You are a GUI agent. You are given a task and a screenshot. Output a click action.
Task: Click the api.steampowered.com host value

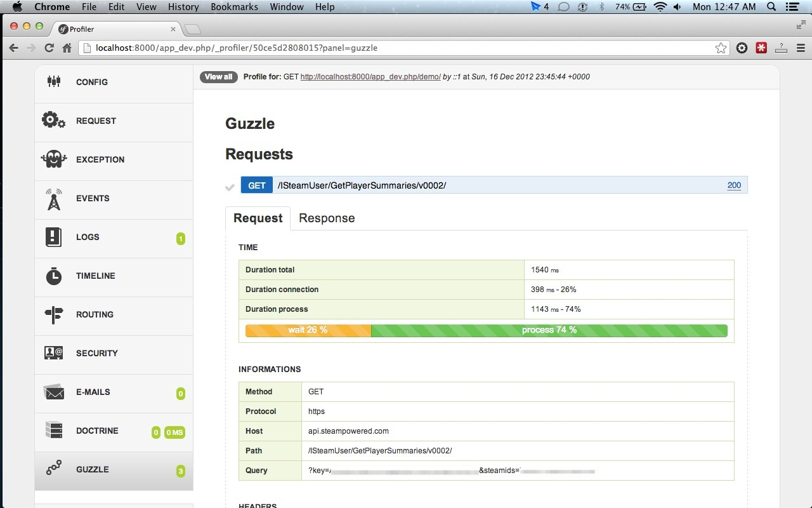tap(348, 431)
